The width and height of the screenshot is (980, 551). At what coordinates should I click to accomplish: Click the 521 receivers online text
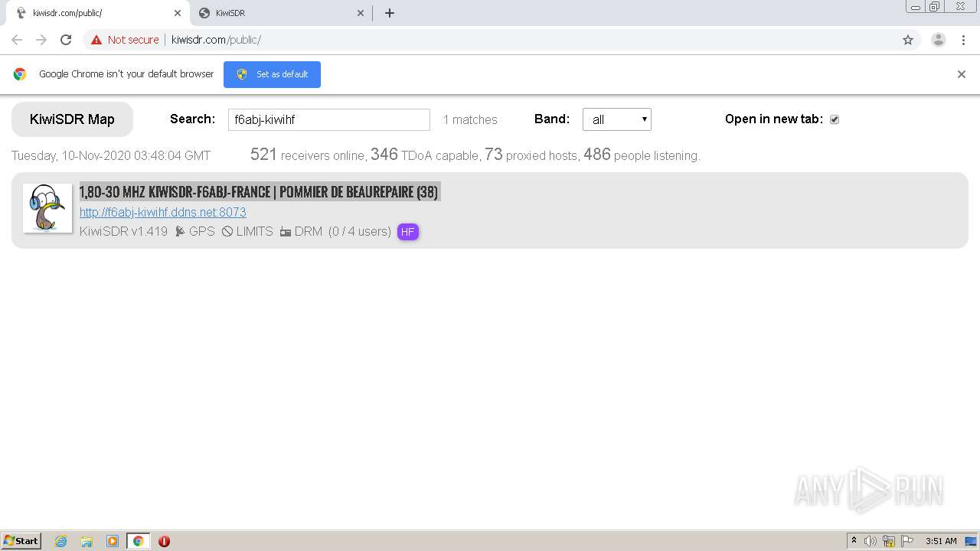pyautogui.click(x=308, y=155)
